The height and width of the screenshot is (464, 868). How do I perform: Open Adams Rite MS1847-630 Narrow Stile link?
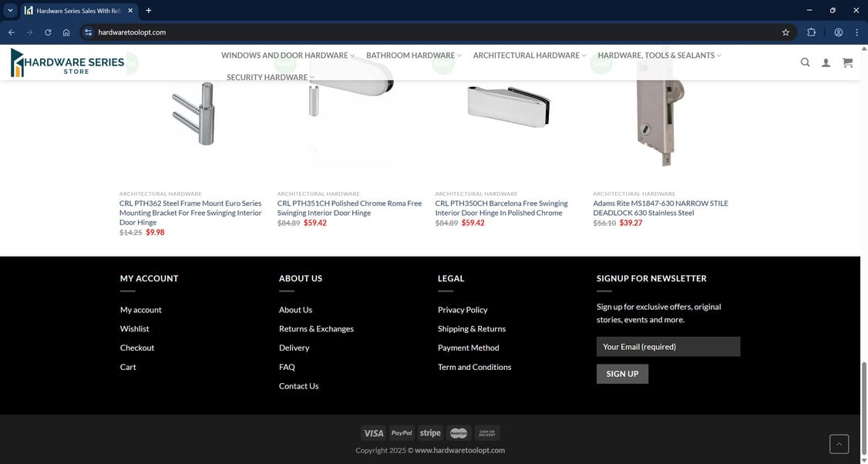[661, 208]
